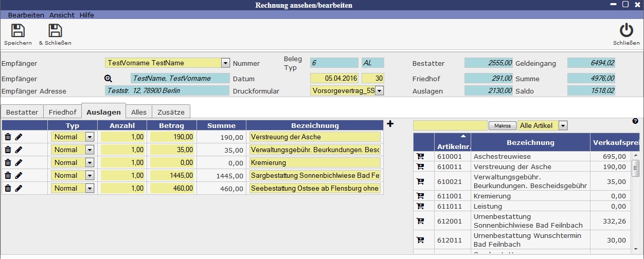Delete the Verstreuung der Asche row
The height and width of the screenshot is (259, 644).
click(x=8, y=137)
